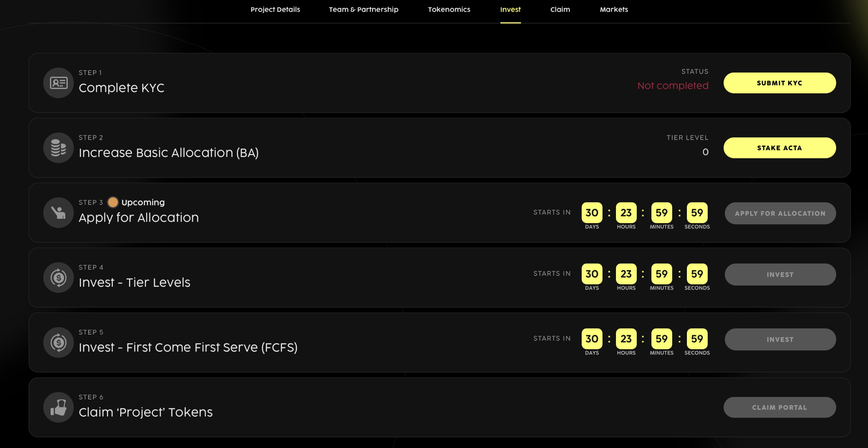Click the coin stack icon in Step 2

coord(58,148)
